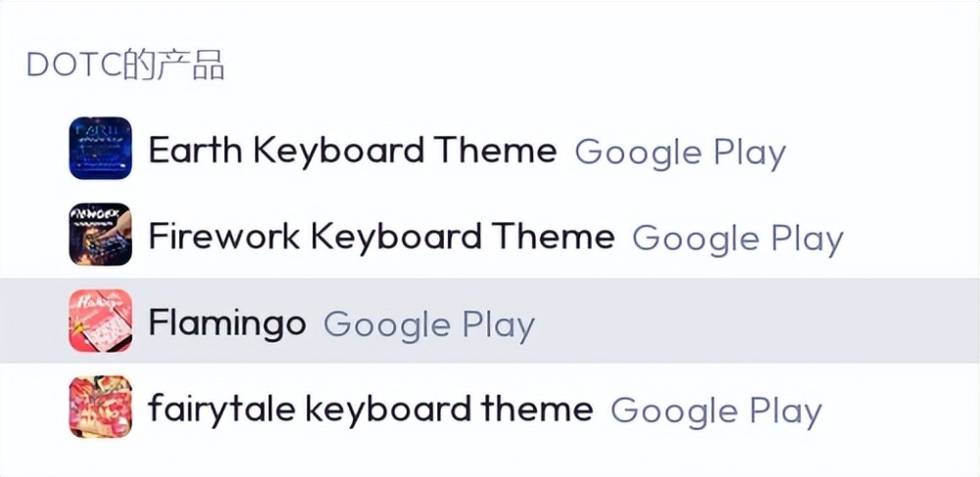Select the pink Flamingo app icon
Viewport: 980px width, 477px height.
(100, 320)
